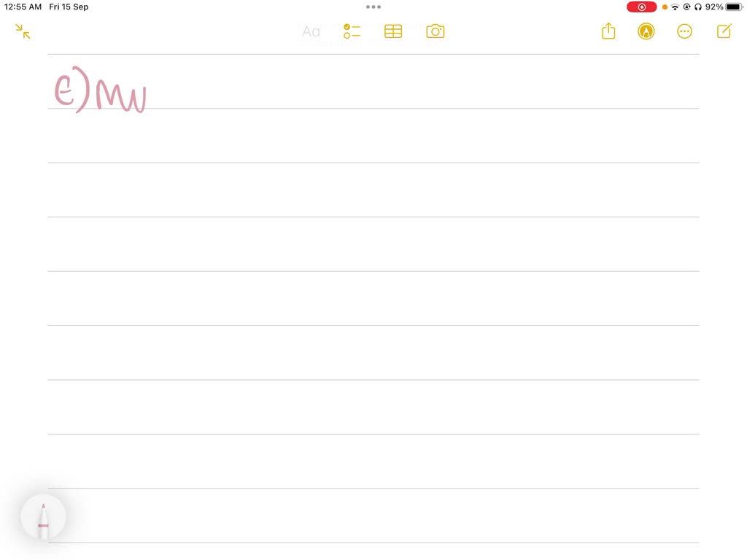This screenshot has width=747, height=560.
Task: Tap the red screen recording indicator
Action: click(x=641, y=7)
